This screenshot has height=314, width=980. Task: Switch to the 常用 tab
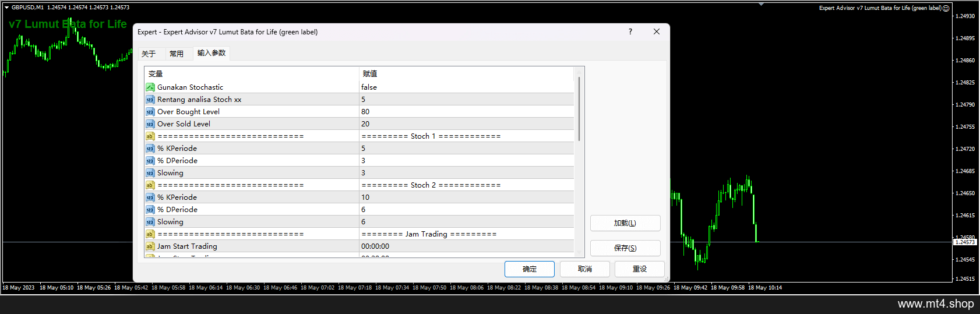tap(177, 54)
